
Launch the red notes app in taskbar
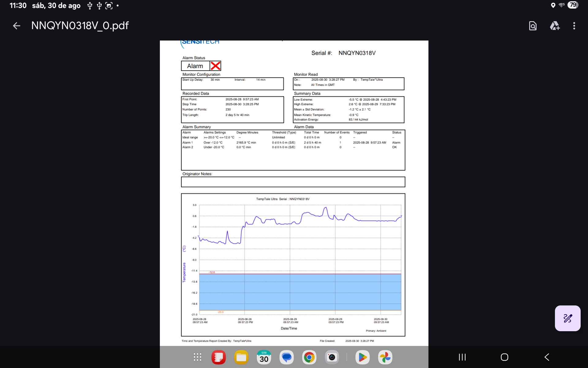point(219,357)
